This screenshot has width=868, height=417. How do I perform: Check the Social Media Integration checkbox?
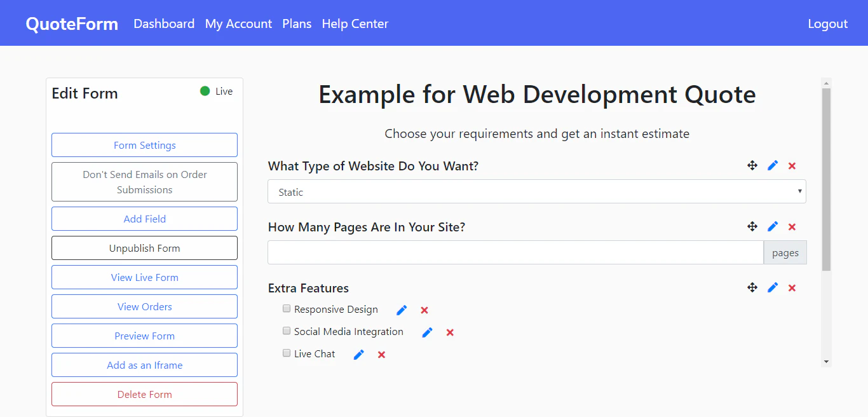[287, 331]
